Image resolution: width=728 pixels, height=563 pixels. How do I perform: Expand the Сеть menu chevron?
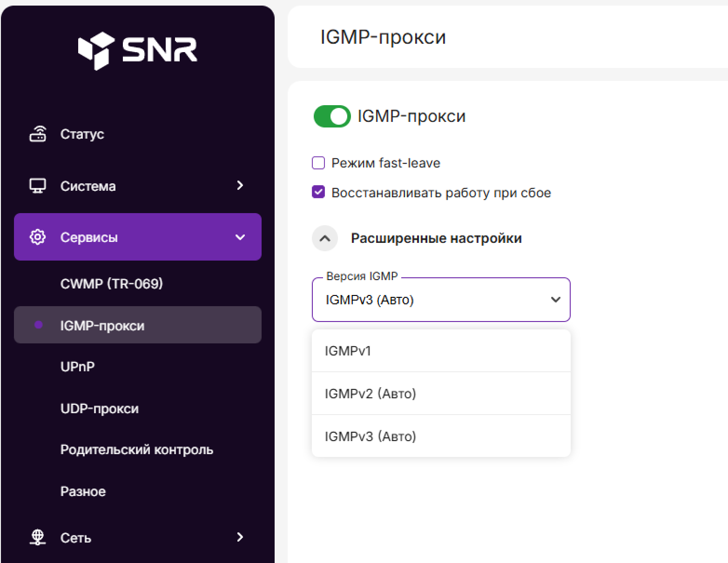pyautogui.click(x=240, y=537)
